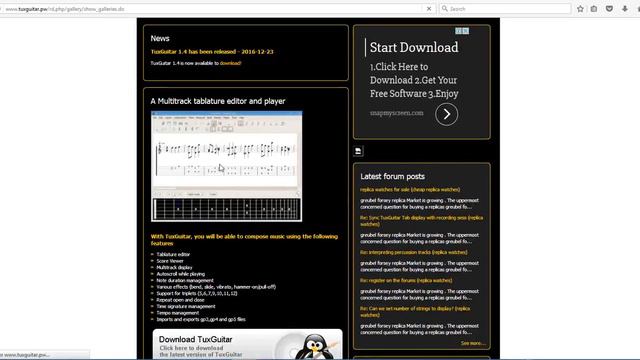Open 'replica watches for sale' forum post
Screen dimensions: 640x360
pos(410,190)
